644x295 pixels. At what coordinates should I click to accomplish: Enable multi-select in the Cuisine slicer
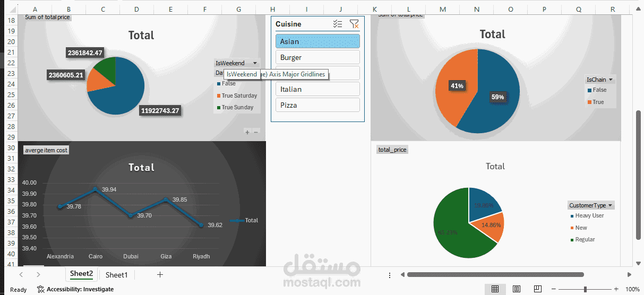coord(337,24)
